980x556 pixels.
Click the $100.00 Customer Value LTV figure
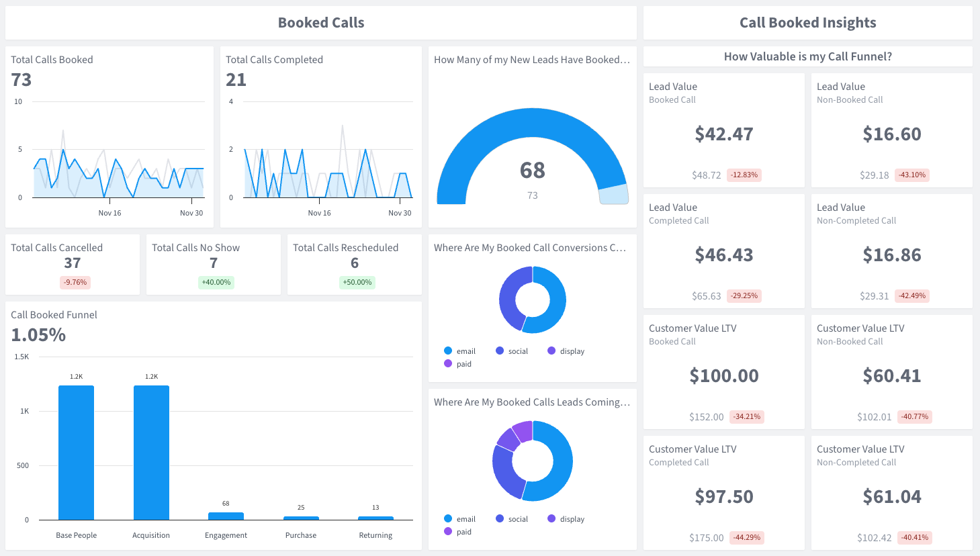tap(723, 376)
